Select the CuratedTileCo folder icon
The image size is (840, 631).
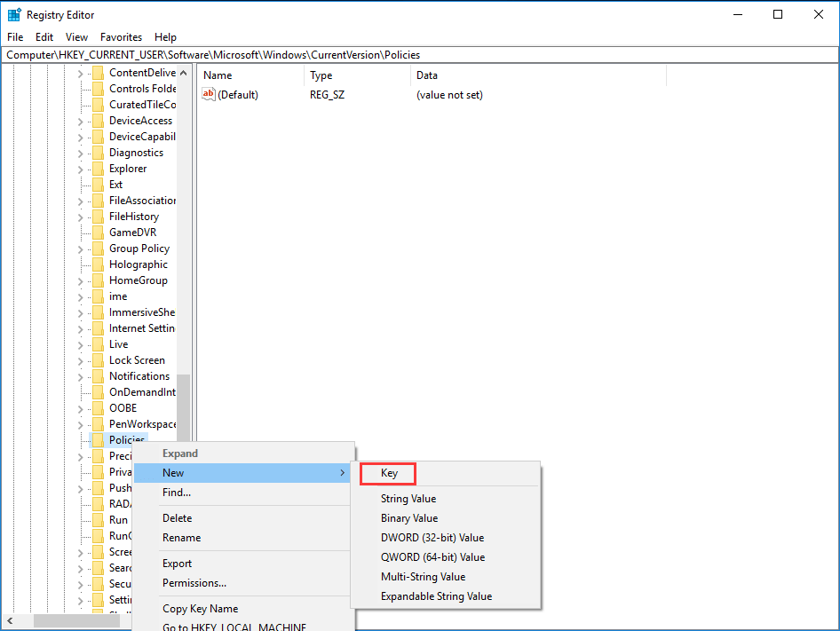tap(98, 105)
